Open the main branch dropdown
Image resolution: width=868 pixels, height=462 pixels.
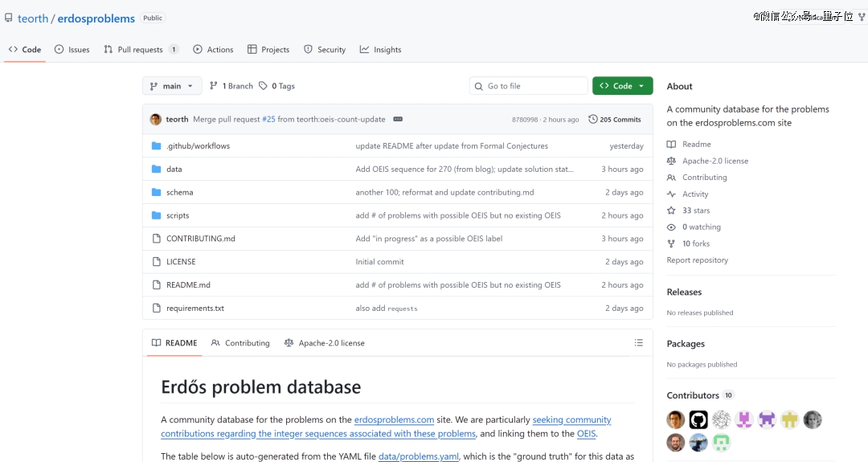click(172, 86)
